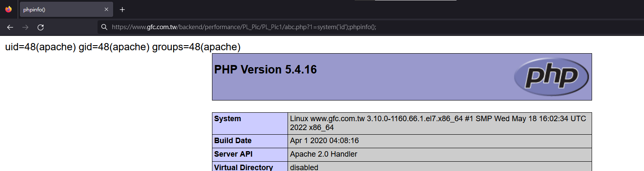Screen dimensions: 644x171
Task: Go forward with the forward arrow
Action: (25, 27)
